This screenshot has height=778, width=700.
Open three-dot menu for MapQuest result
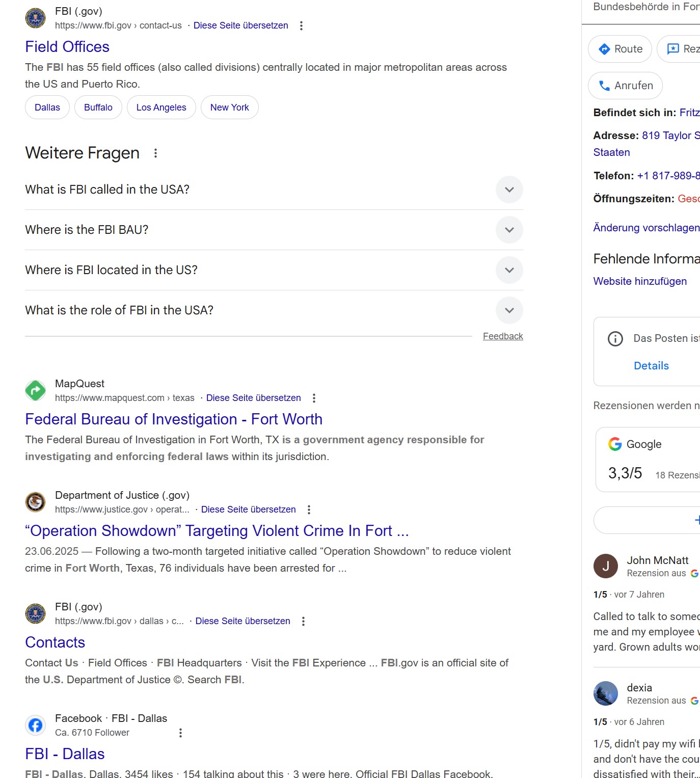point(314,398)
